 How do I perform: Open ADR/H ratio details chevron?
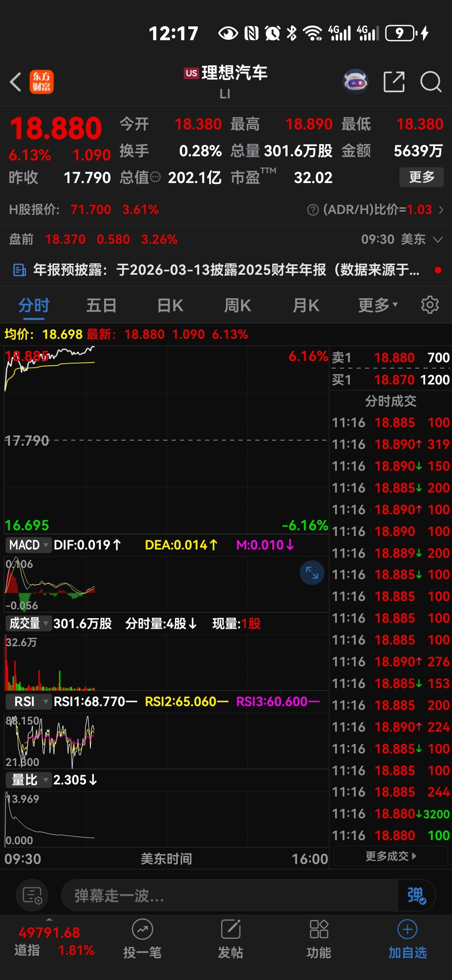point(441,210)
